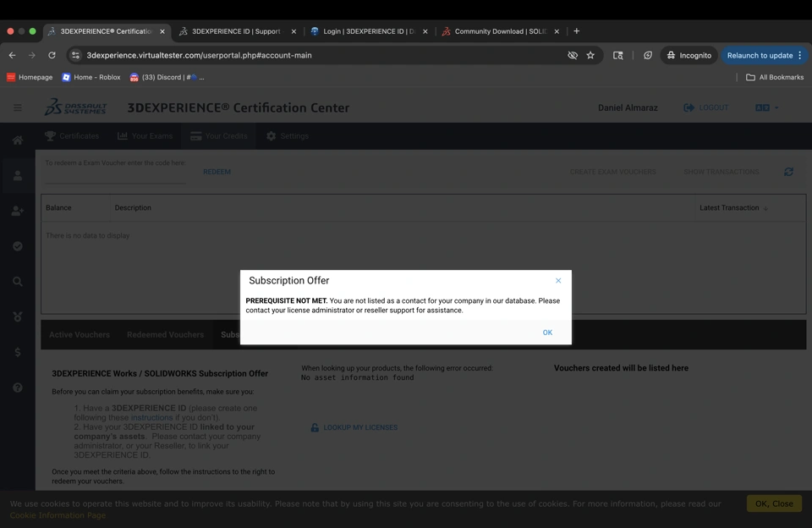This screenshot has height=528, width=812.
Task: Open the language selector dropdown
Action: tap(767, 107)
